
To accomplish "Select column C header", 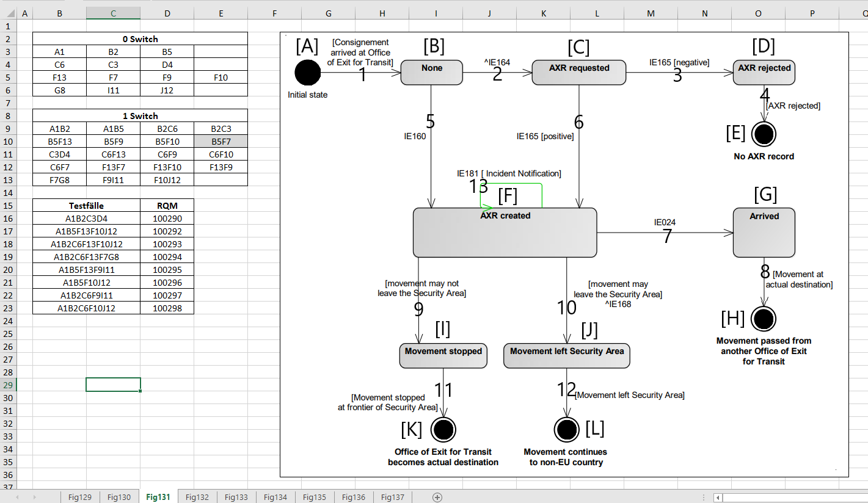I will 113,13.
